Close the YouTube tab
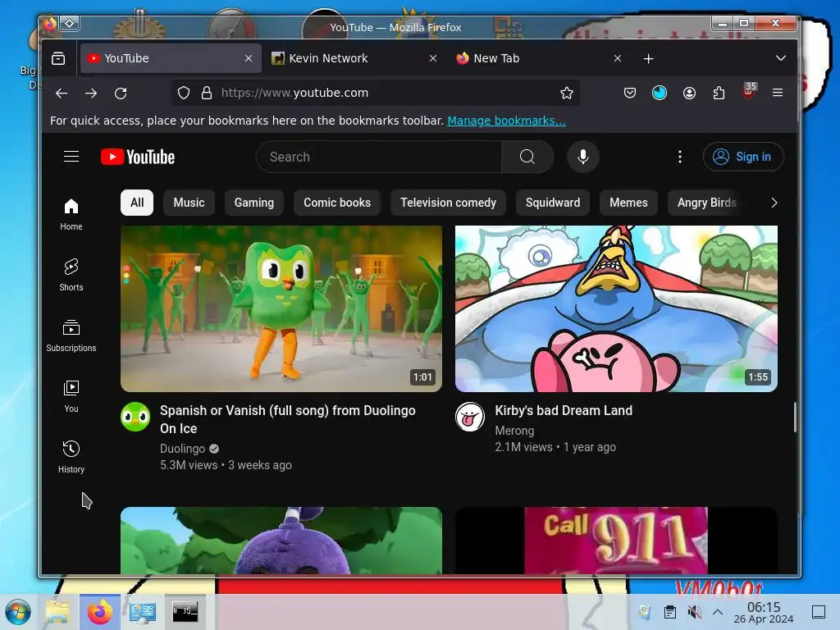The height and width of the screenshot is (630, 840). [249, 58]
